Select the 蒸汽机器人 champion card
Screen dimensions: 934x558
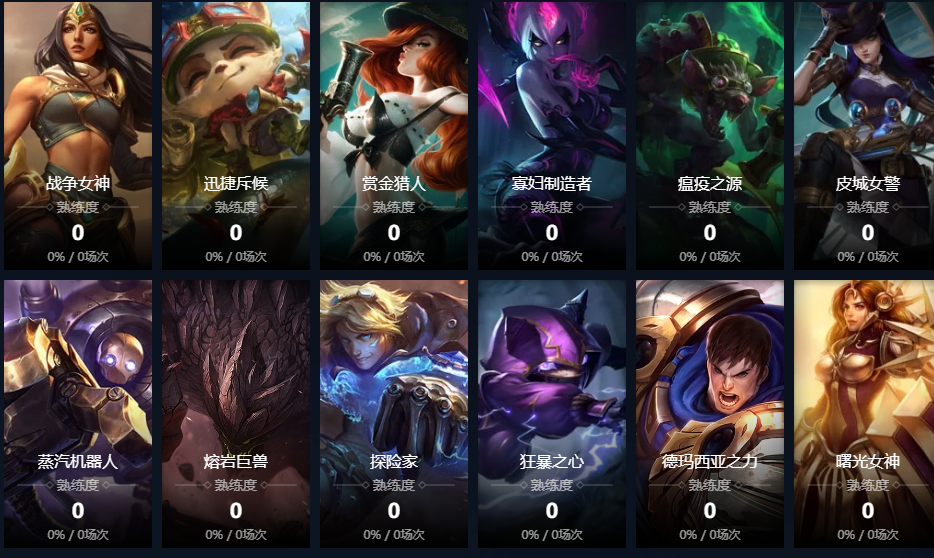tap(78, 414)
